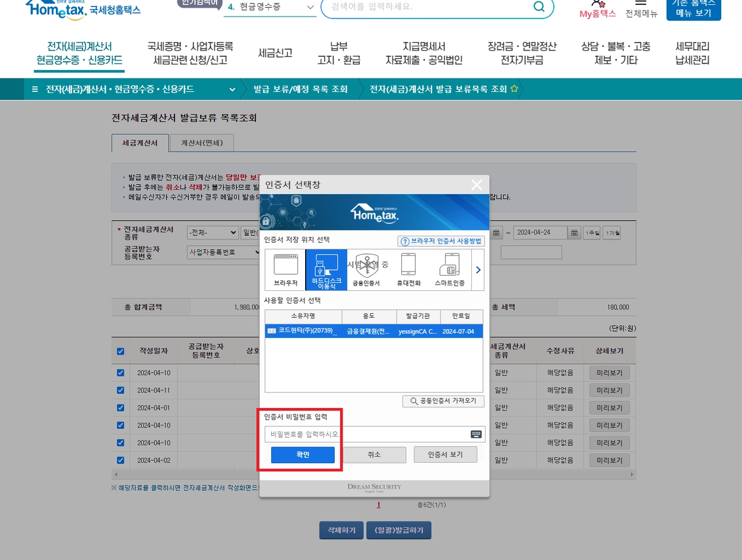
Task: Click the search magnifier in top search bar
Action: [x=539, y=7]
